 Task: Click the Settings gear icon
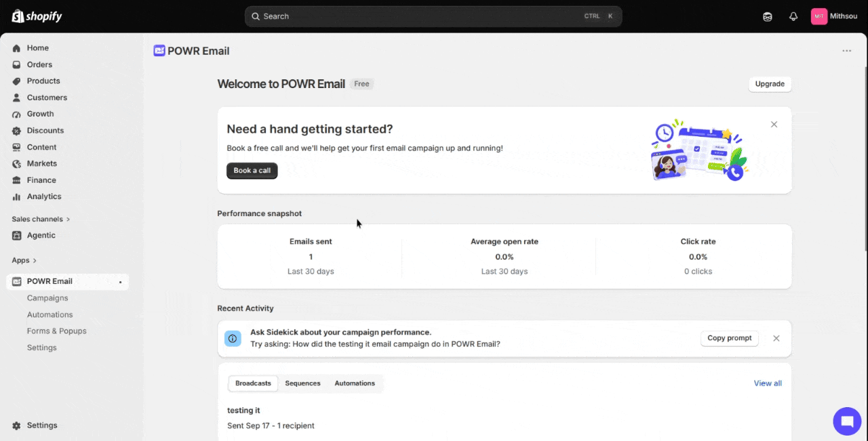point(16,425)
